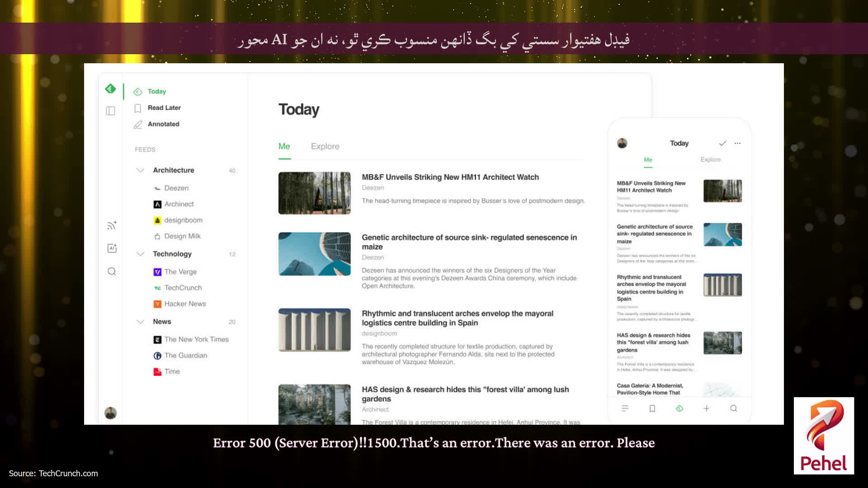Screen dimensions: 868x488
Task: Click The Verge feed icon
Action: 157,272
